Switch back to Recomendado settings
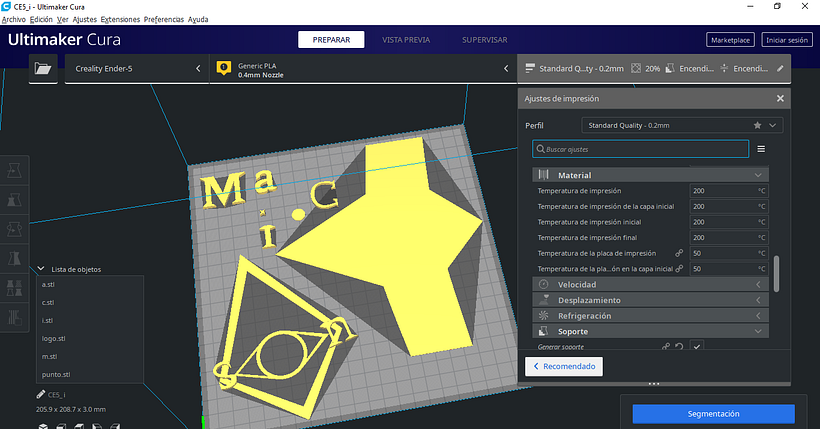This screenshot has height=429, width=820. click(564, 366)
